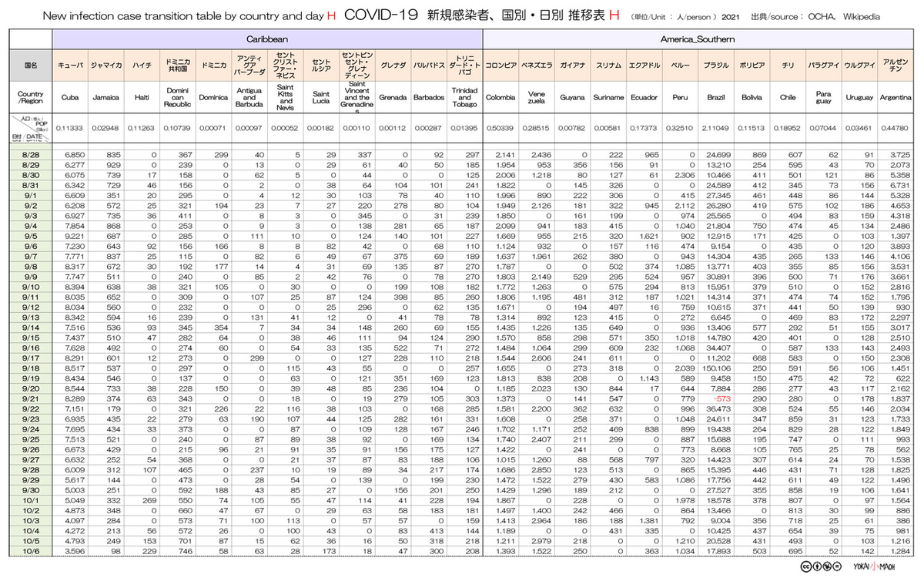The height and width of the screenshot is (578, 924).
Task: Select the 'Uruguay' column header
Action: [x=860, y=99]
